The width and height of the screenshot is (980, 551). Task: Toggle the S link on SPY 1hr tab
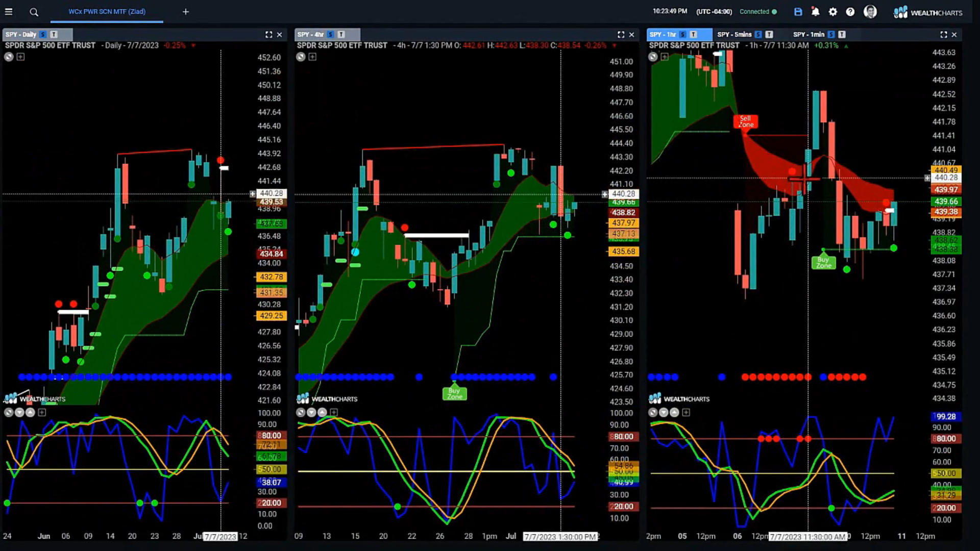point(682,35)
